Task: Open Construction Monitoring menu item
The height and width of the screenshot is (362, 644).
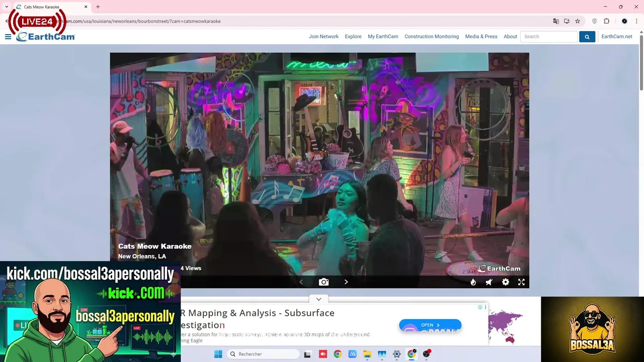Action: click(x=432, y=37)
